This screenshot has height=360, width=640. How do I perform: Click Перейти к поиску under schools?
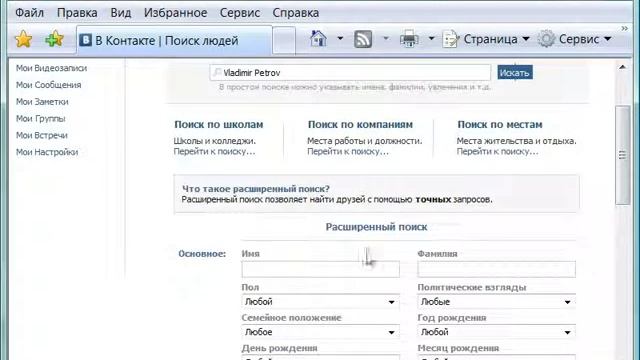[214, 151]
